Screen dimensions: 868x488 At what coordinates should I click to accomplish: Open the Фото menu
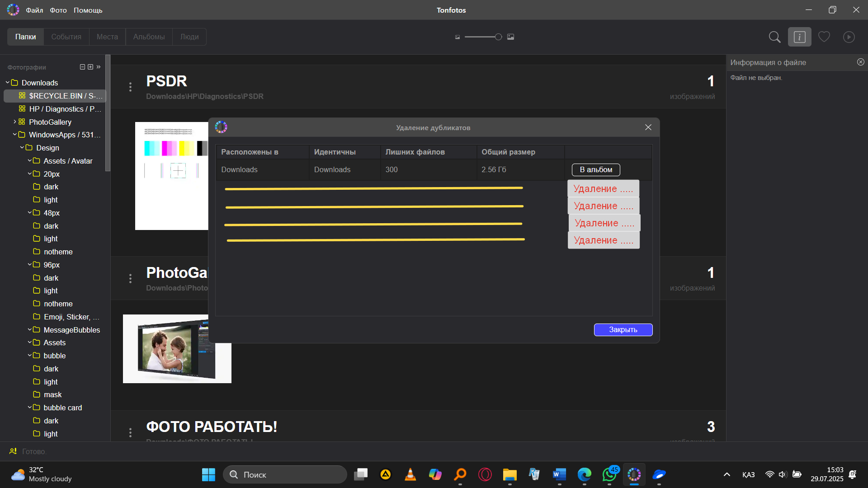tap(58, 10)
